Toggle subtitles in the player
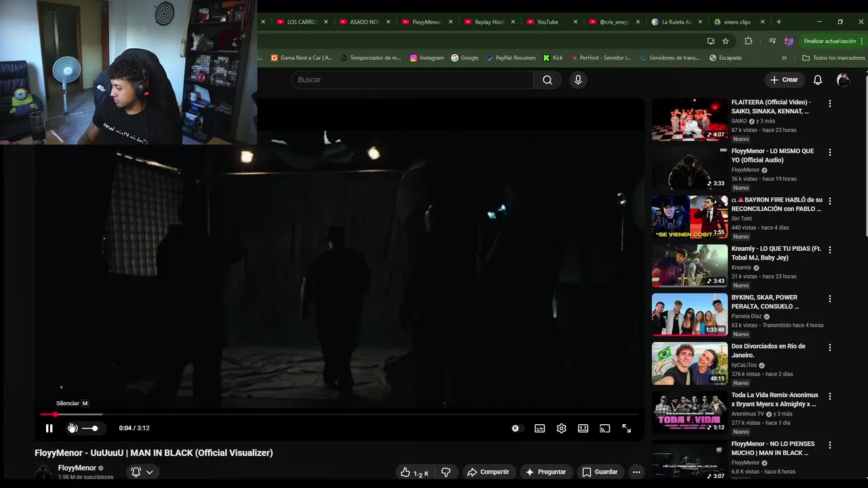868x488 pixels. click(x=540, y=428)
